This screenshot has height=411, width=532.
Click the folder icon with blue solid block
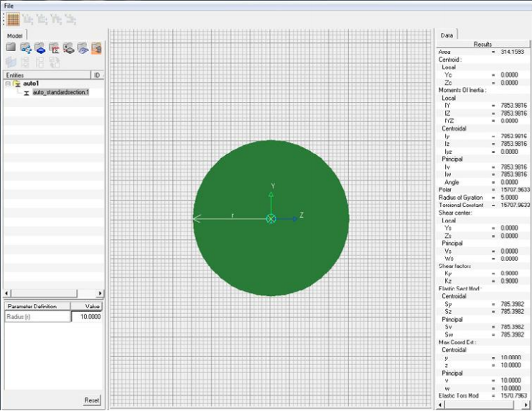[x=39, y=48]
